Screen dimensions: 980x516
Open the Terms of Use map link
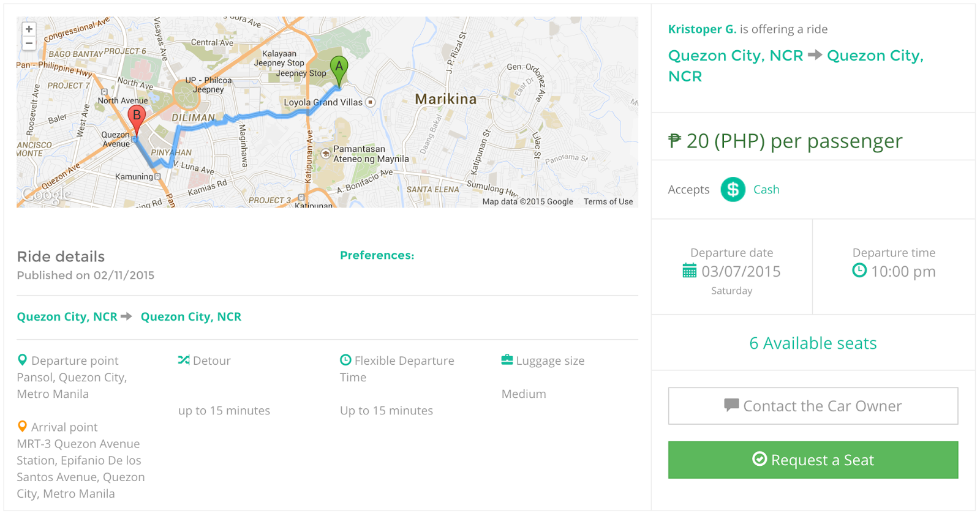(608, 201)
